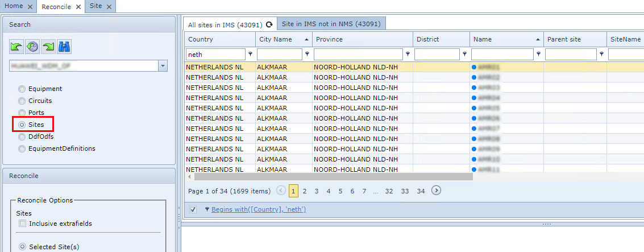644x252 pixels.
Task: Select the Equipment radio button
Action: click(x=22, y=89)
